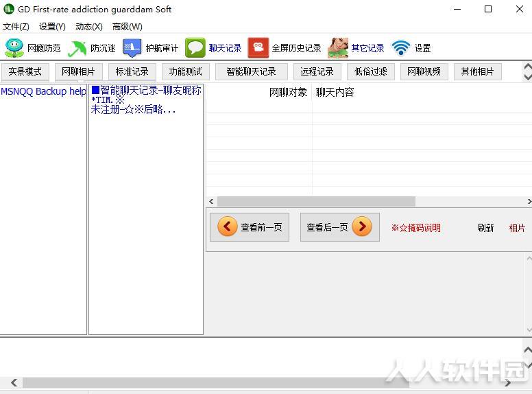The image size is (532, 394).
Task: Click the bottom panel scroll left arrow
Action: click(x=14, y=383)
